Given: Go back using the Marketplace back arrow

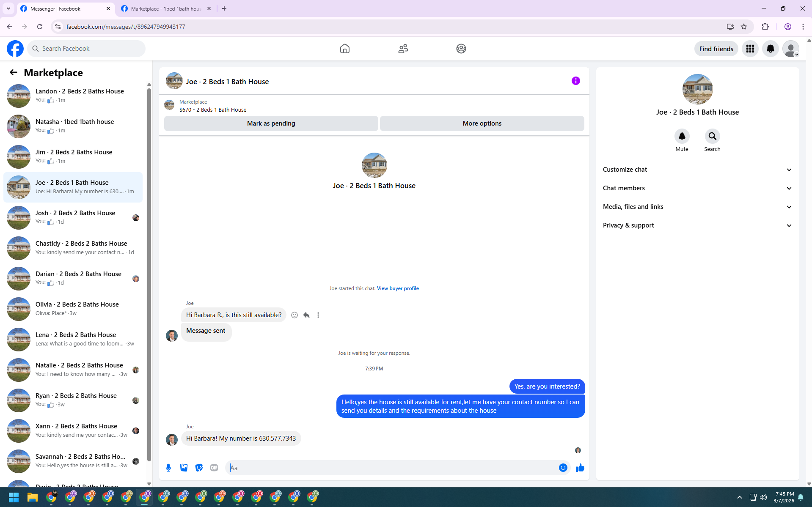Looking at the screenshot, I should tap(14, 73).
